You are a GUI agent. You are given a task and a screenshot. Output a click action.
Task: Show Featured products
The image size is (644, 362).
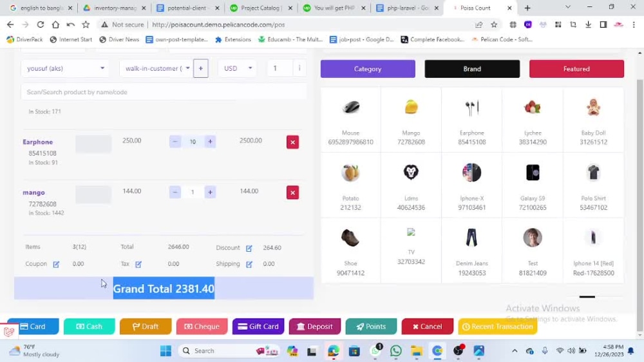click(576, 69)
